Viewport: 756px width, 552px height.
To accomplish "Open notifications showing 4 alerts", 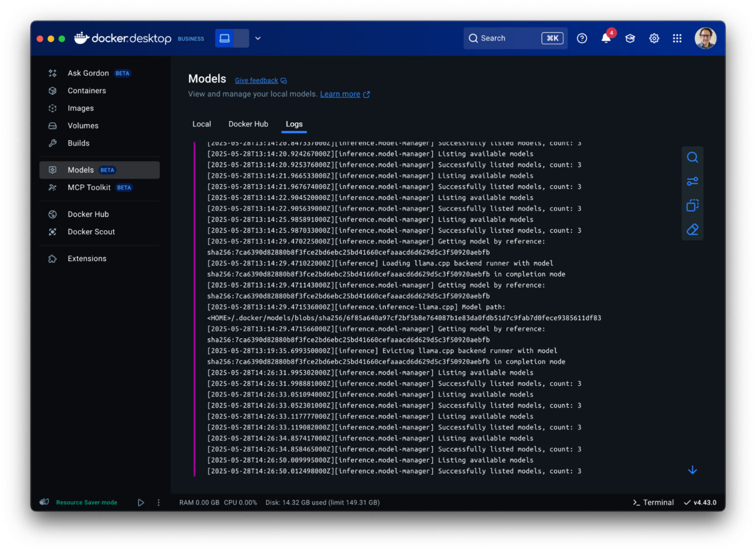I will tap(606, 38).
